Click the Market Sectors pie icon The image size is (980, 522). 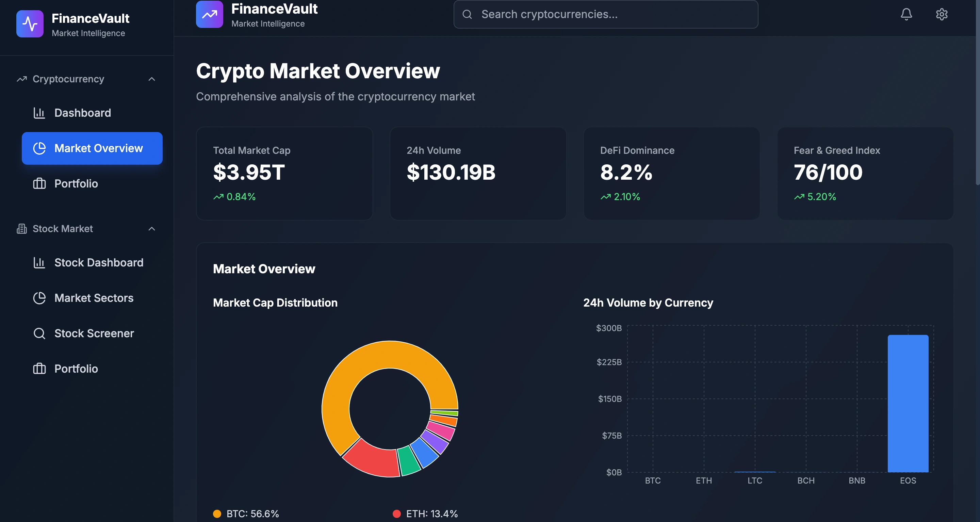tap(39, 298)
